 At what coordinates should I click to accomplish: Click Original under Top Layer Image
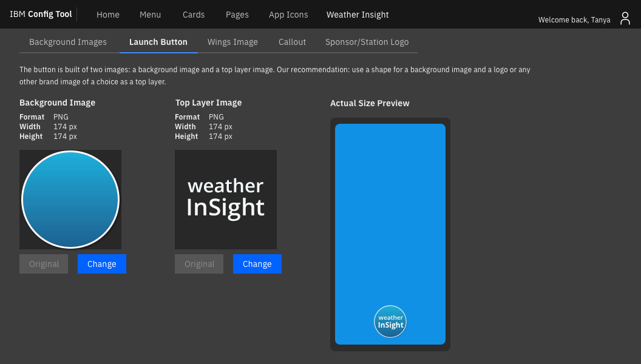click(x=200, y=264)
